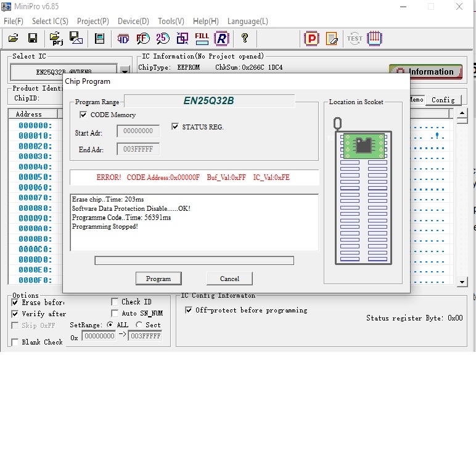Click the MiniPro app icon in title bar

(x=6, y=6)
